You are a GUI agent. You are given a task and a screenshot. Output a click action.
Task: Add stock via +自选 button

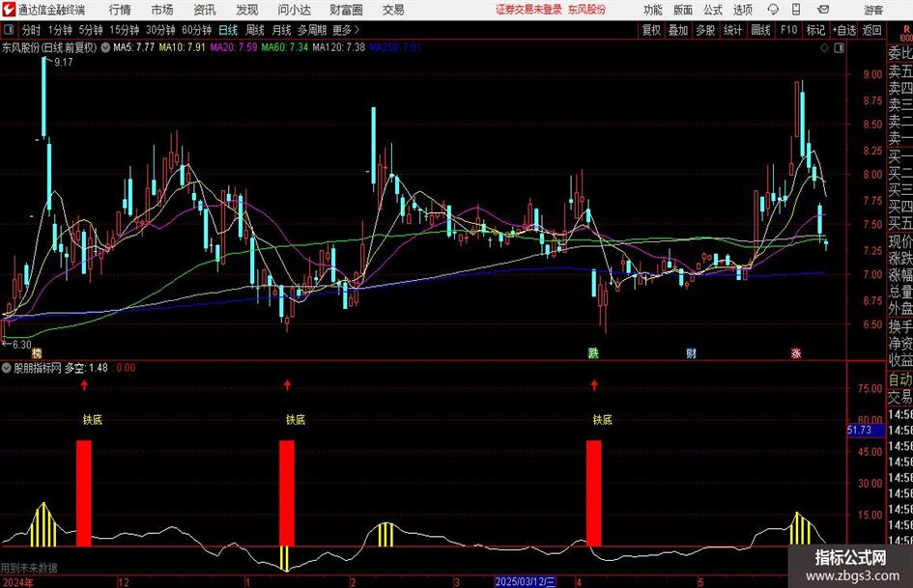(x=843, y=30)
